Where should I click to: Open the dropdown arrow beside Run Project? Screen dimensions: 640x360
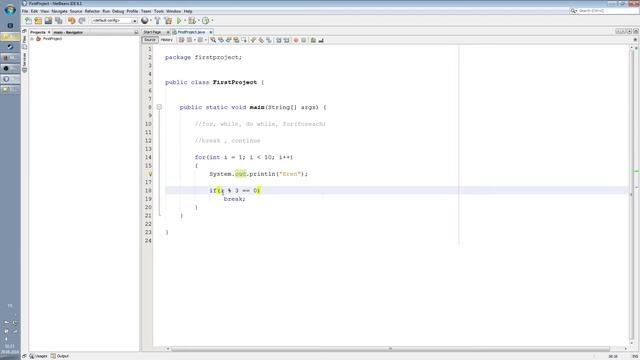click(185, 20)
